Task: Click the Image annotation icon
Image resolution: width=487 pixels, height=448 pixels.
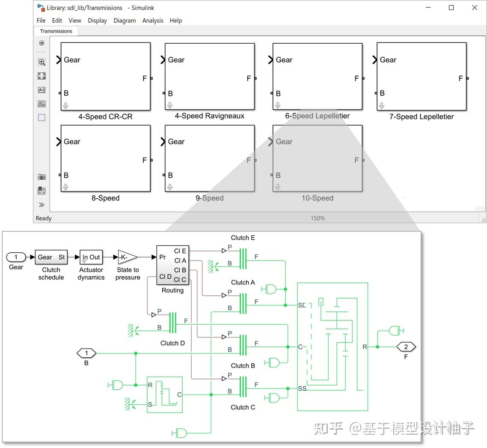Action: pyautogui.click(x=41, y=103)
